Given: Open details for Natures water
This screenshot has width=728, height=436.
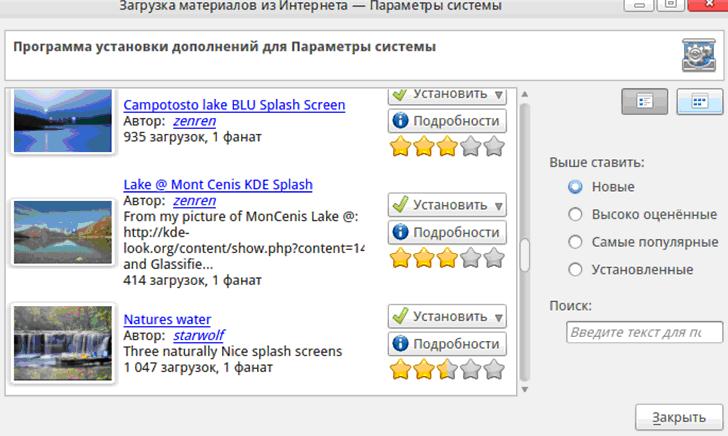Looking at the screenshot, I should (447, 344).
